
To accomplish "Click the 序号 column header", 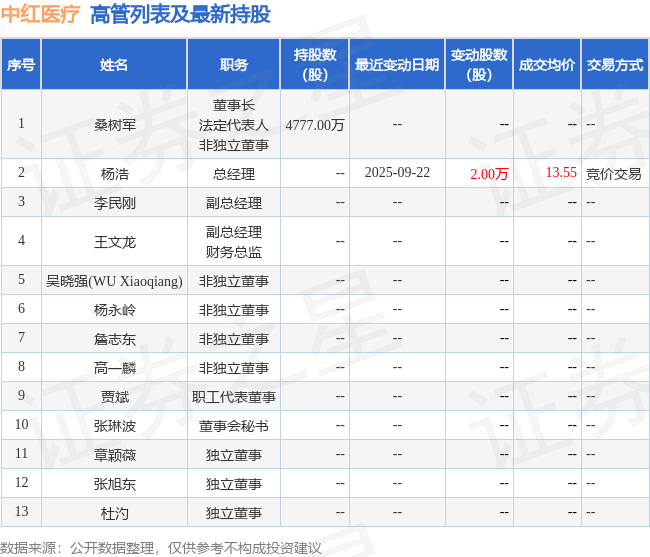I will click(x=21, y=65).
